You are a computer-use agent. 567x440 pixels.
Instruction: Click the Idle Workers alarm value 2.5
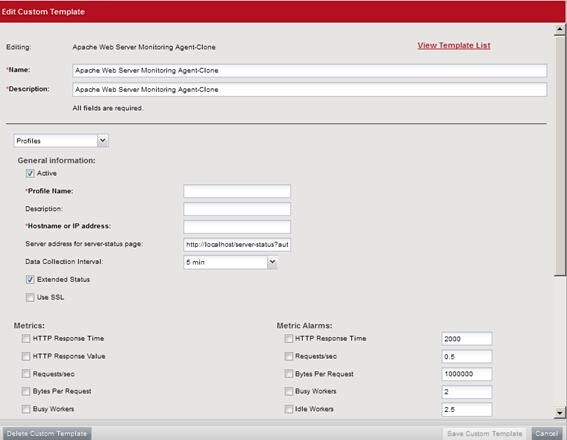[466, 409]
